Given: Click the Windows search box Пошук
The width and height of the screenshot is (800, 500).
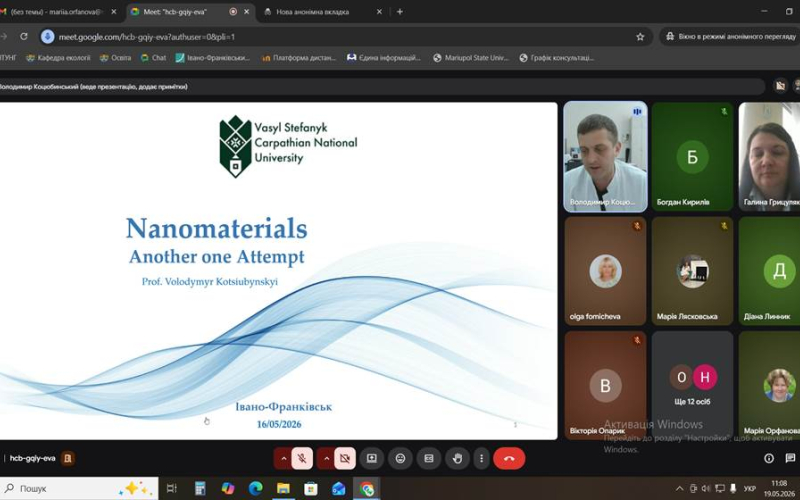Looking at the screenshot, I should (79, 488).
